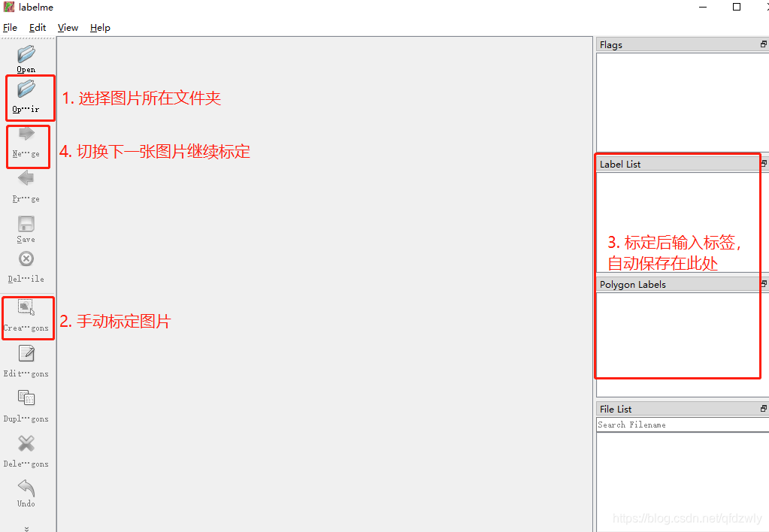
Task: Open the Edit menu
Action: [x=38, y=28]
